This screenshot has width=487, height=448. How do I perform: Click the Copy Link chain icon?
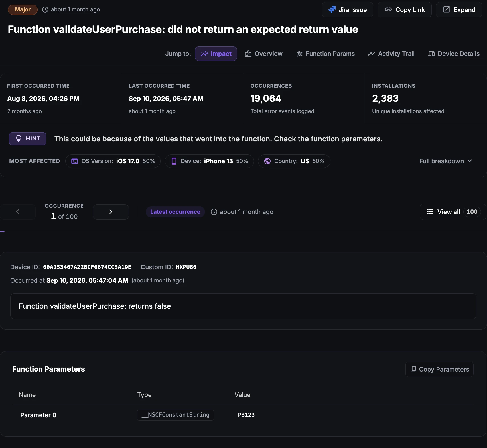388,10
